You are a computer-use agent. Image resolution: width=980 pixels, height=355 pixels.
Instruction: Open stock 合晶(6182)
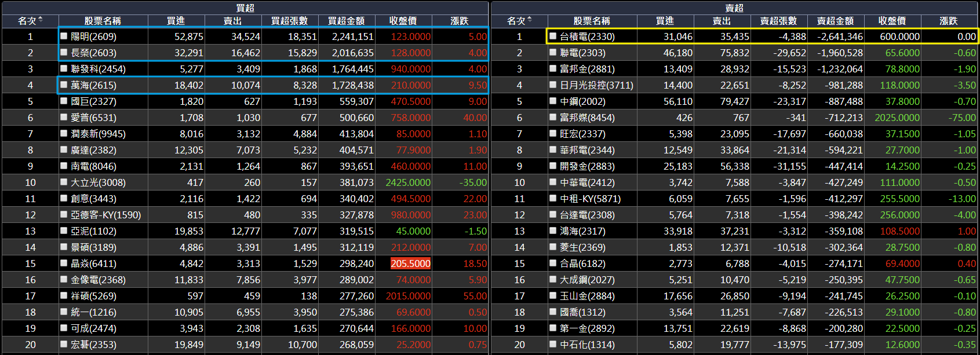[582, 263]
